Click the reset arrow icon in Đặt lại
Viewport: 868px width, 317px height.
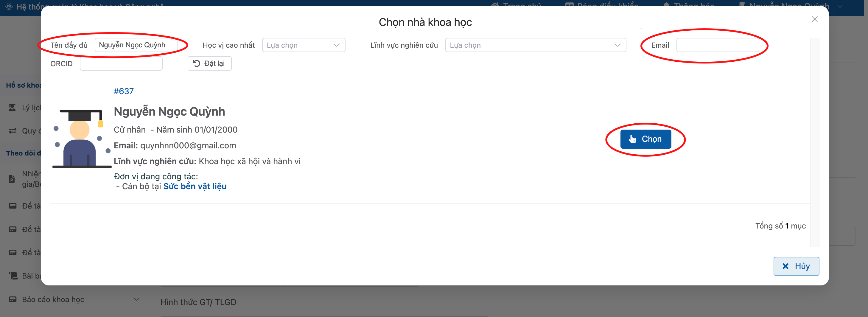click(196, 63)
